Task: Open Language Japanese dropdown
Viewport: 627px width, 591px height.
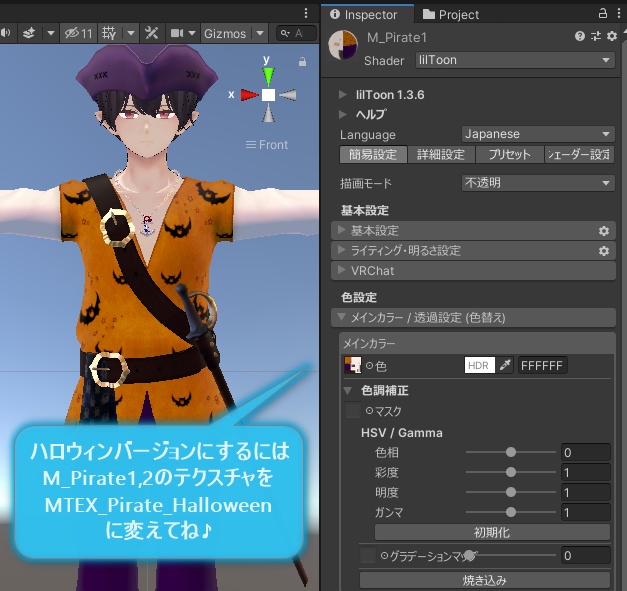Action: pos(538,134)
